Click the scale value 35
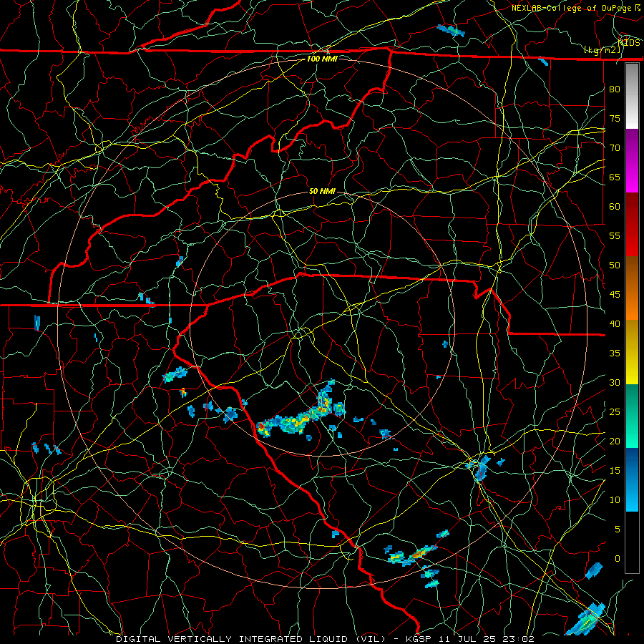 pyautogui.click(x=615, y=353)
